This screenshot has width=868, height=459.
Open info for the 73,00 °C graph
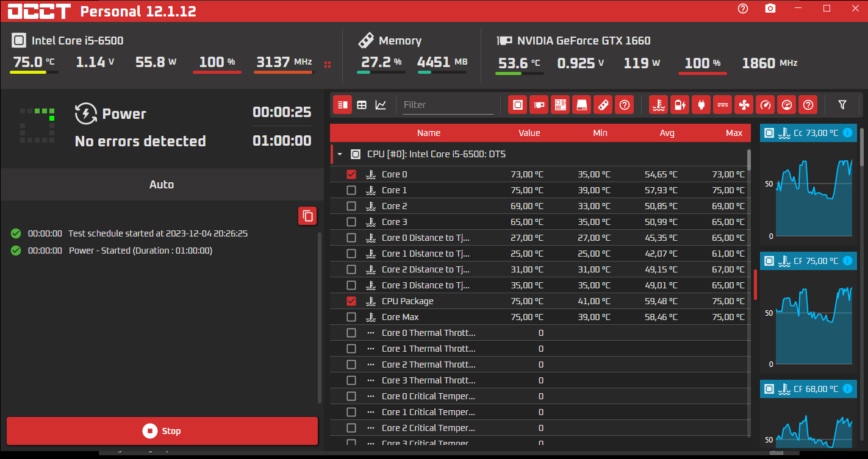pyautogui.click(x=847, y=133)
